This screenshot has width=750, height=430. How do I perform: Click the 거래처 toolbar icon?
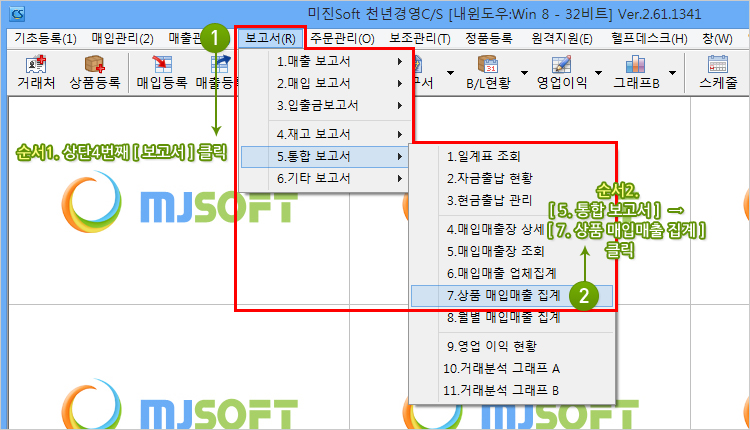(x=36, y=73)
